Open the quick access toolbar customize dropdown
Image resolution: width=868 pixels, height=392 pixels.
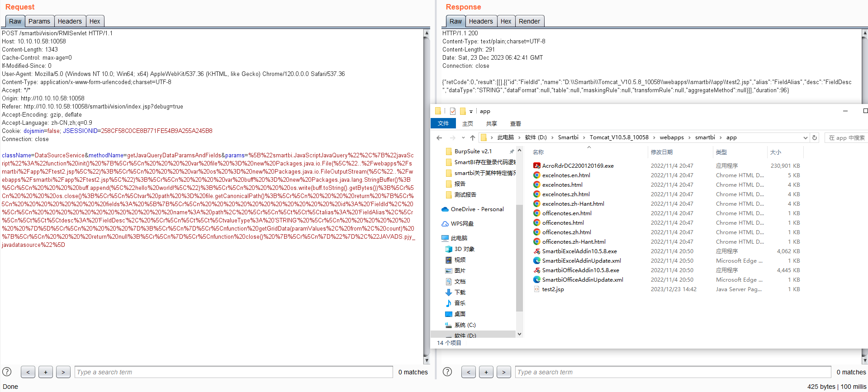(471, 111)
